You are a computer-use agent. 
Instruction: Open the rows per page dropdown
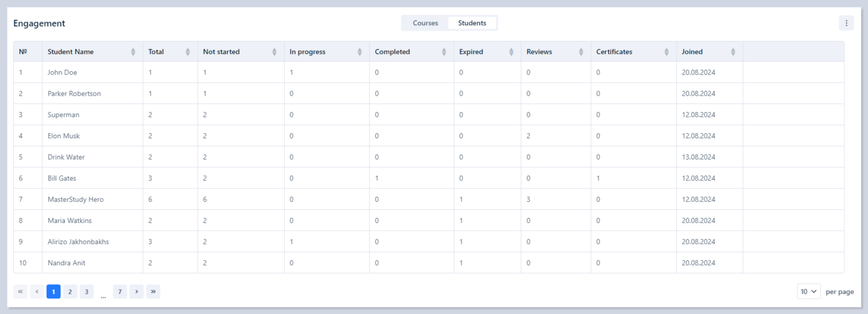(x=808, y=291)
